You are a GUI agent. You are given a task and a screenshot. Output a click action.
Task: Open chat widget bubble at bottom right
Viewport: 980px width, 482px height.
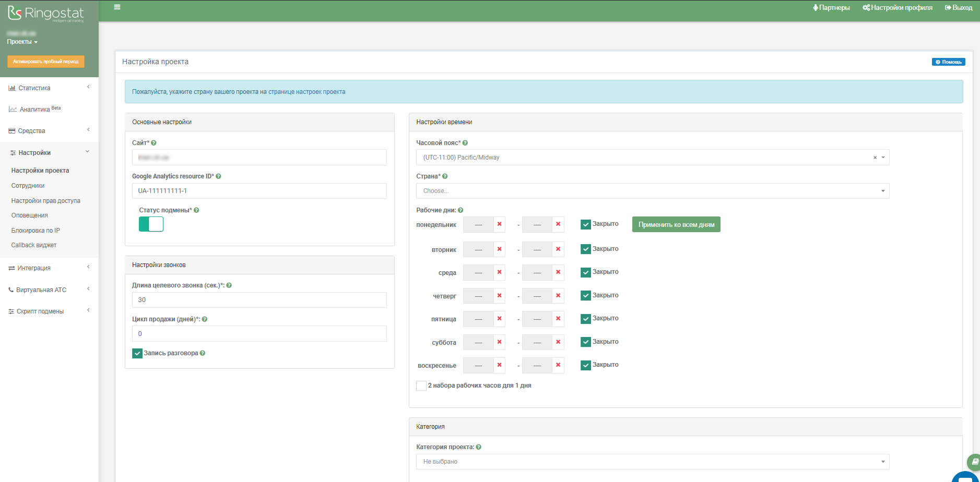(966, 477)
